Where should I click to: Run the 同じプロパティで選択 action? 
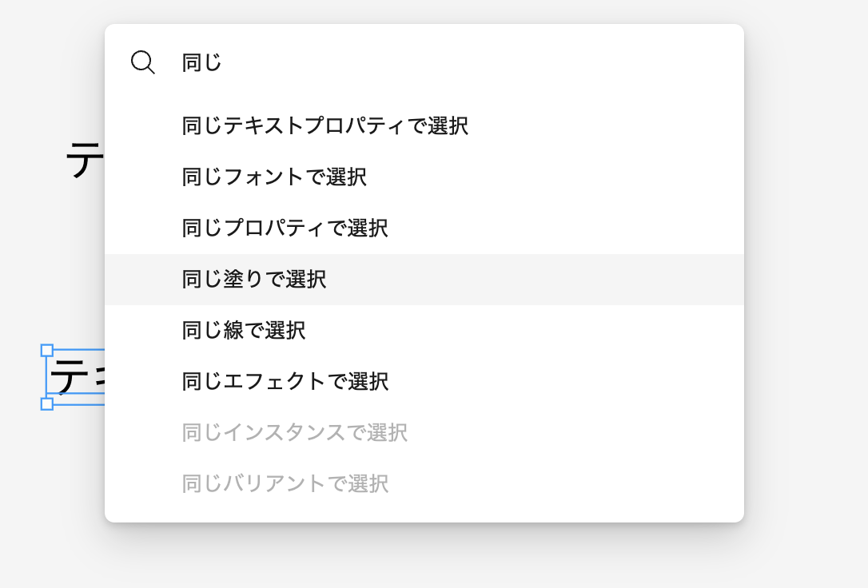click(424, 228)
